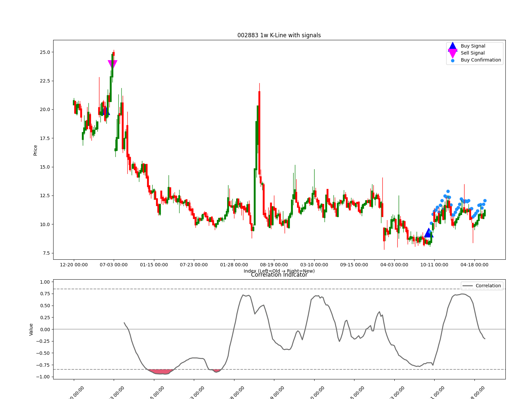The width and height of the screenshot is (532, 399).
Task: Click the 'Price' y-axis label
Action: pos(35,150)
